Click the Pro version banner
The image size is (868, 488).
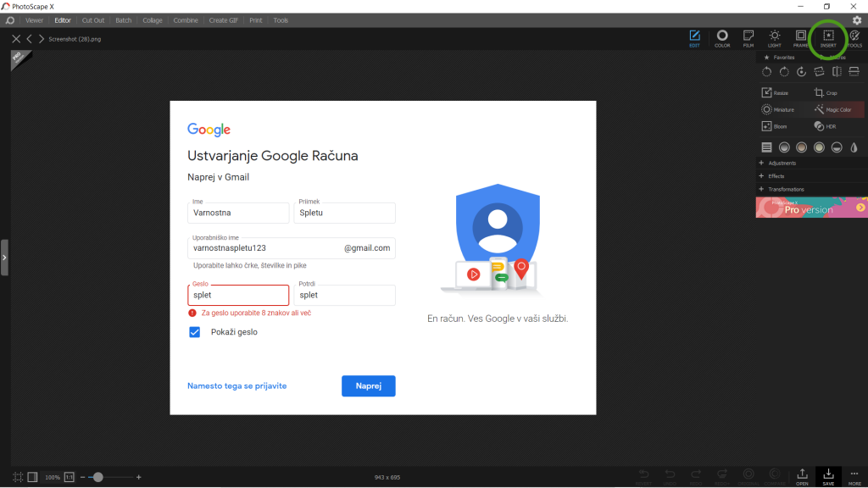click(811, 208)
